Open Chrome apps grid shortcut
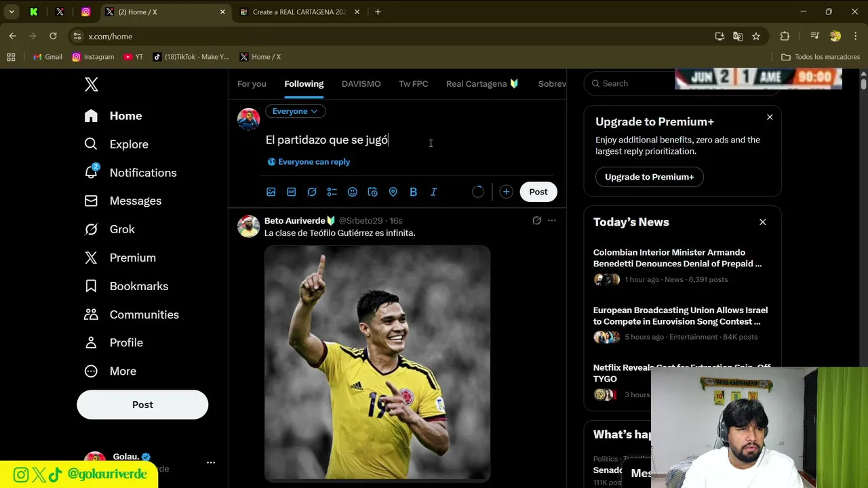 (11, 57)
